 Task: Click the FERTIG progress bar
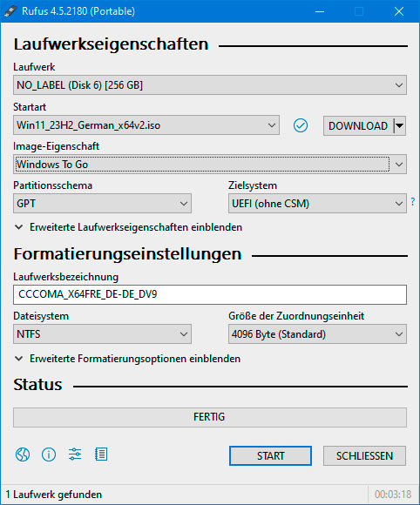pos(210,417)
